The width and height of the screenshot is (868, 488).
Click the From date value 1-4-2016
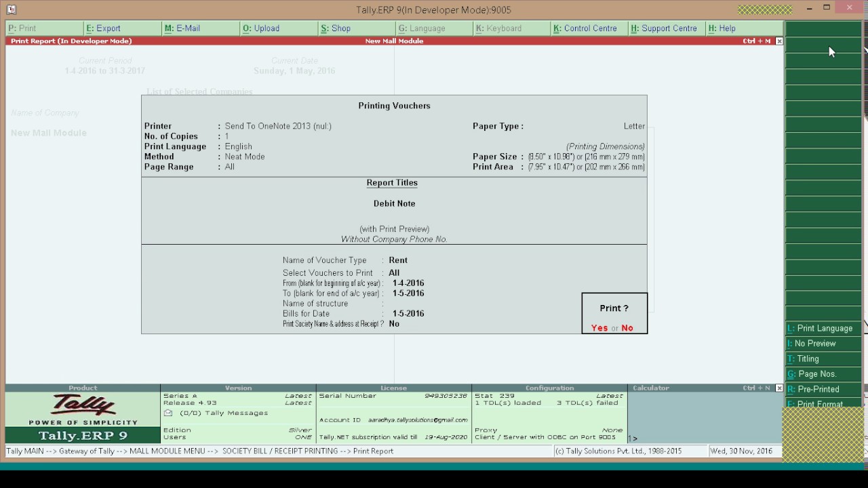pos(408,283)
